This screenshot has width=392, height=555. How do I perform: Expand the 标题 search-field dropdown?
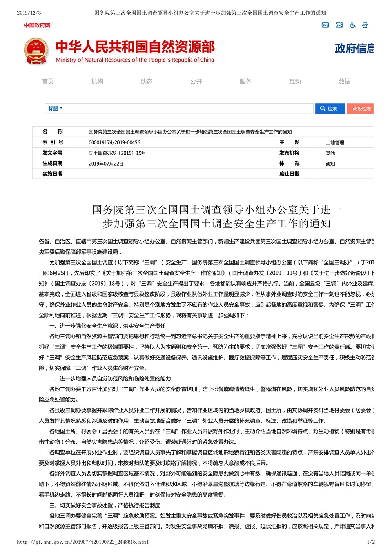(55, 109)
